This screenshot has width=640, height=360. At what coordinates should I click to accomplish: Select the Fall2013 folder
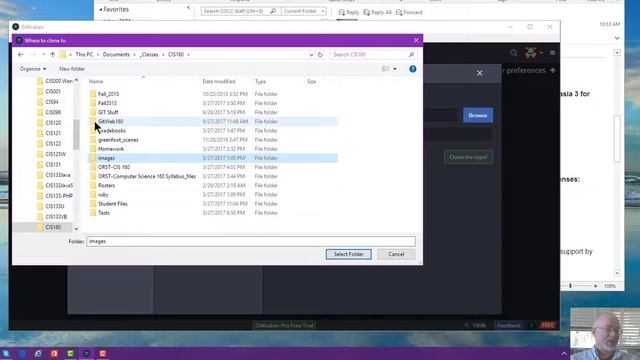(107, 103)
